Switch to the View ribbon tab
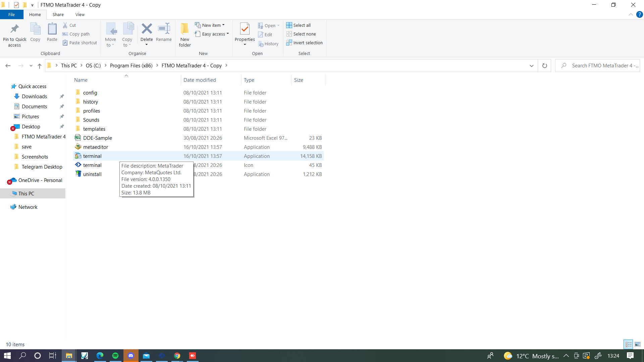644x362 pixels. (80, 14)
